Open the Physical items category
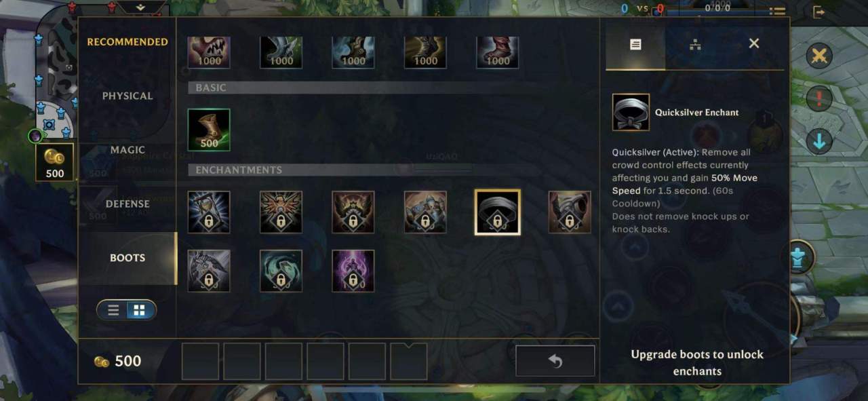 click(x=127, y=96)
